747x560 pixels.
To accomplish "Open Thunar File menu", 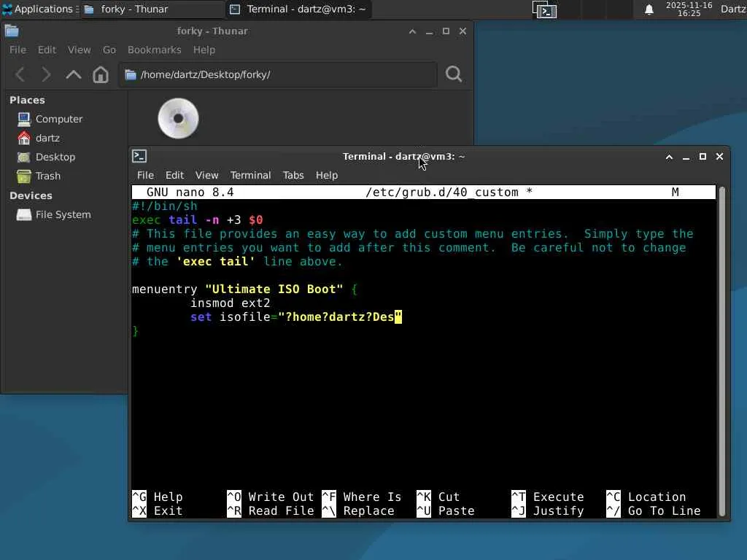I will pos(18,50).
